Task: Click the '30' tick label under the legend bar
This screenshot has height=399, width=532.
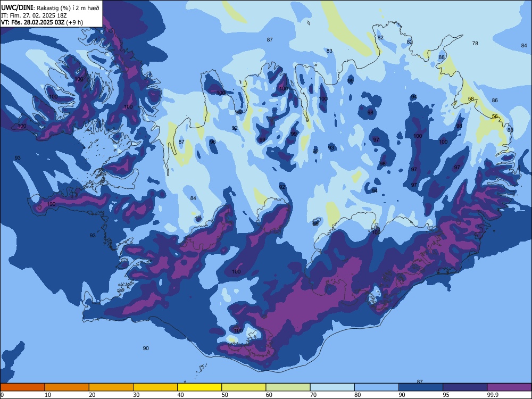Action: (x=136, y=395)
